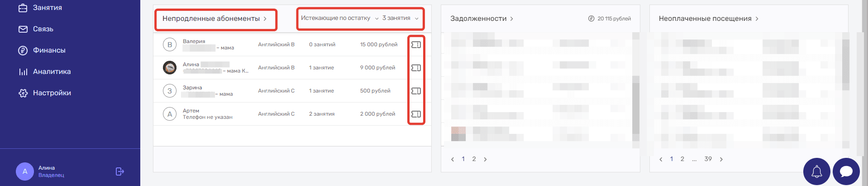Click the ticket icon in Валерия's row
This screenshot has width=868, height=186.
tap(416, 44)
